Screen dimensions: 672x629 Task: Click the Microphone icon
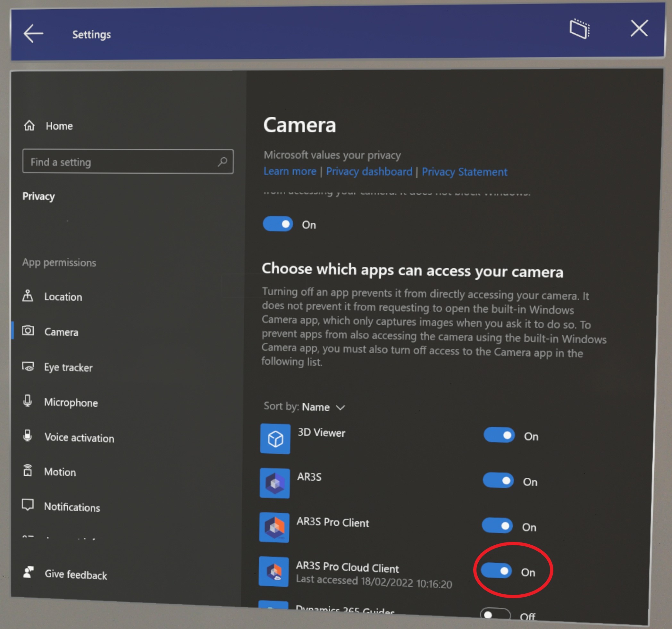pos(28,401)
